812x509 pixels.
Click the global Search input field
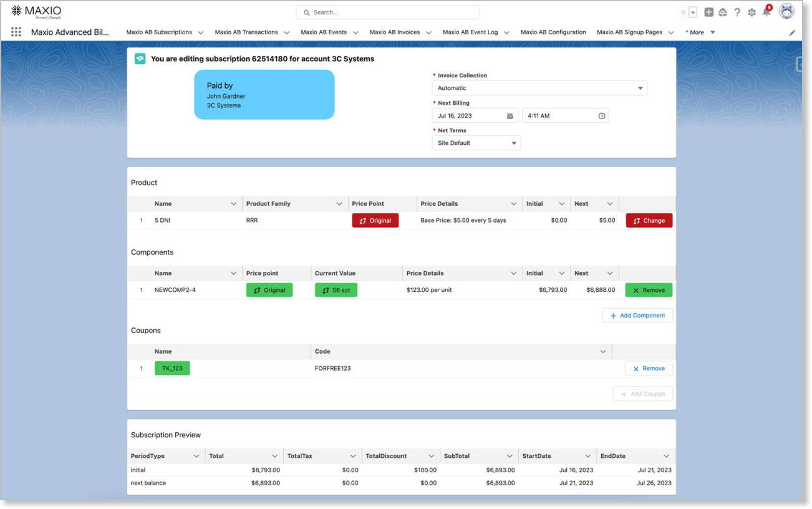point(387,12)
